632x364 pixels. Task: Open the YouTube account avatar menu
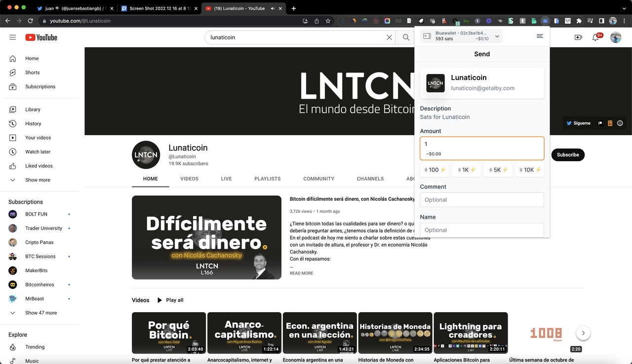[x=616, y=37]
